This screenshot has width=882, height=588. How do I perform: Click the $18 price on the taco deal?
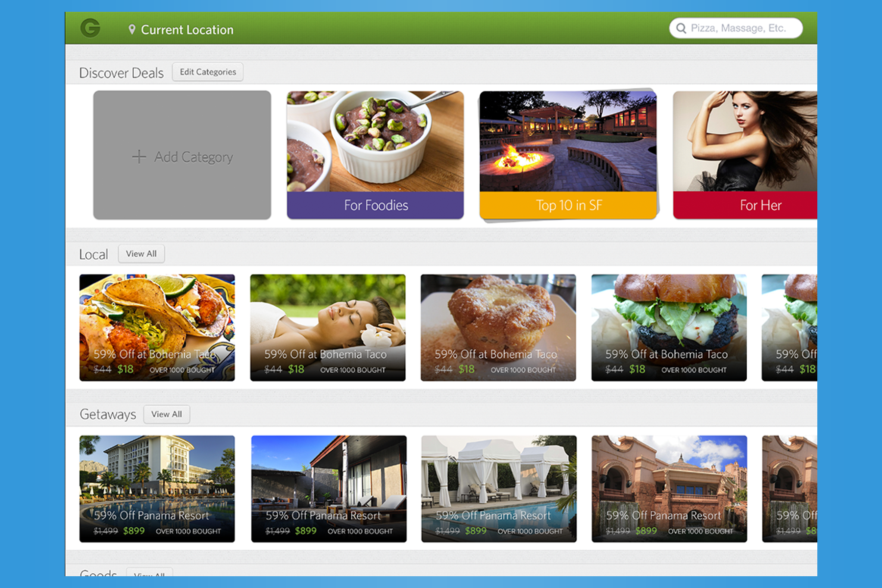pyautogui.click(x=125, y=369)
